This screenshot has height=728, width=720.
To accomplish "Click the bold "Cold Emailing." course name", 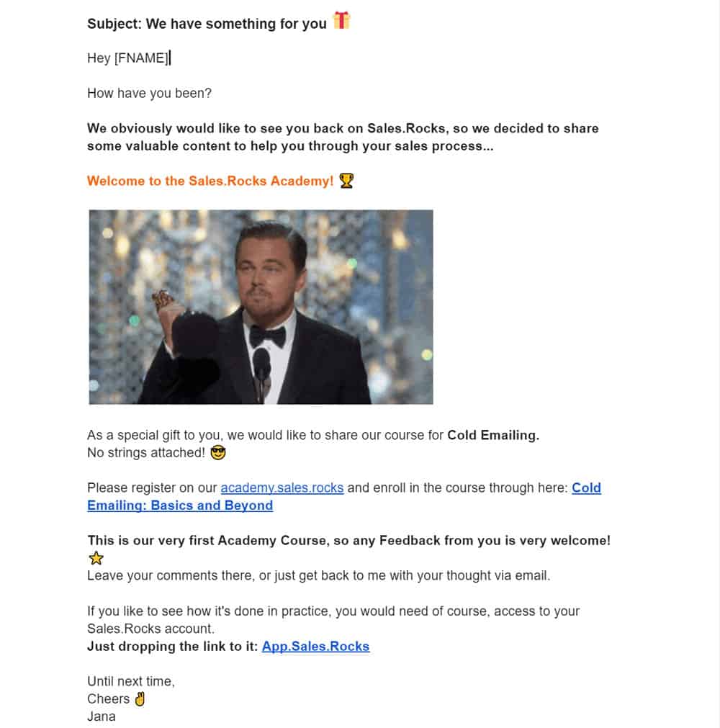I will 493,435.
